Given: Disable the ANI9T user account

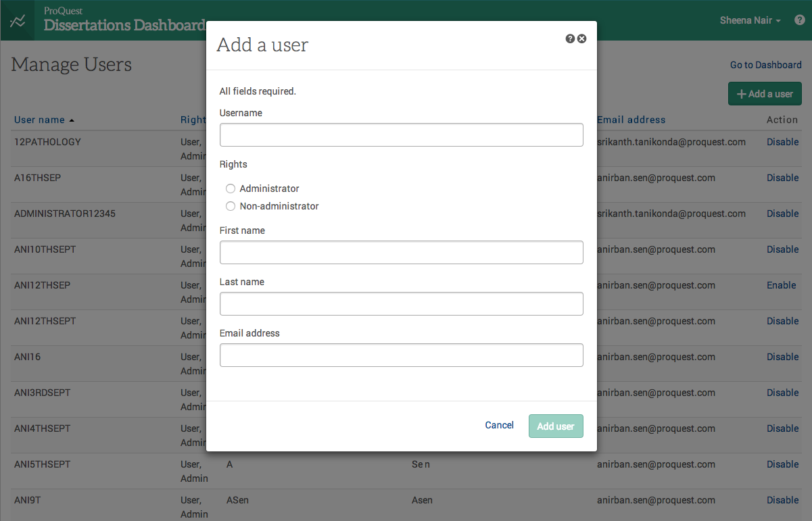Looking at the screenshot, I should 782,500.
